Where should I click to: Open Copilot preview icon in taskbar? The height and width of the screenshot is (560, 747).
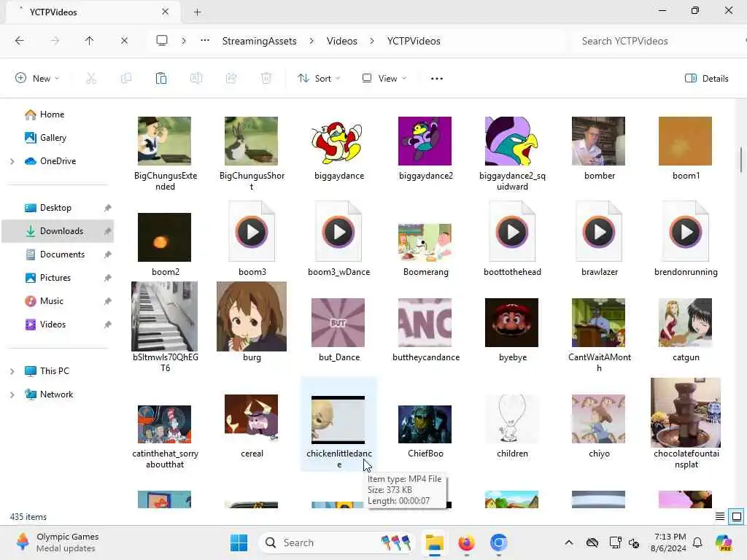click(724, 542)
